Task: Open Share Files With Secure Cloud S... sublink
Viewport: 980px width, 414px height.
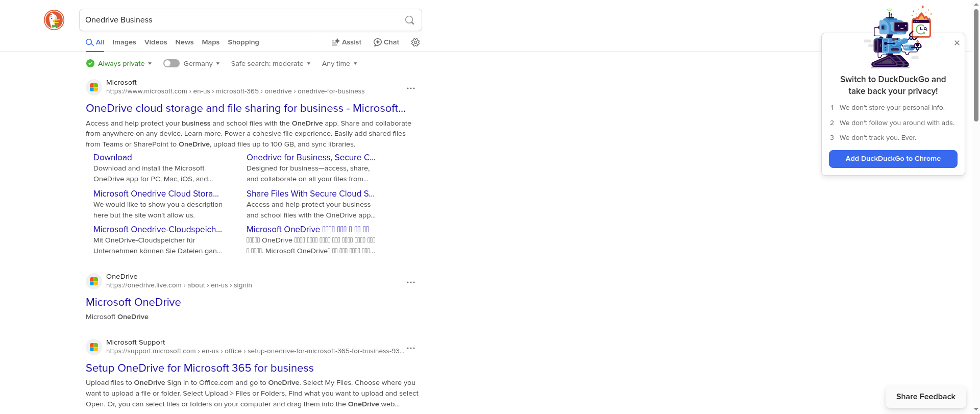Action: pos(310,193)
